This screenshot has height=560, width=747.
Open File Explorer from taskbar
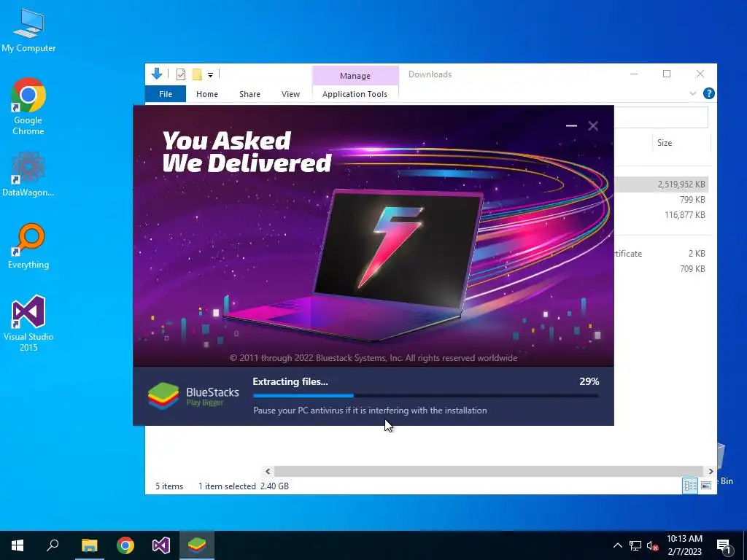coord(89,545)
